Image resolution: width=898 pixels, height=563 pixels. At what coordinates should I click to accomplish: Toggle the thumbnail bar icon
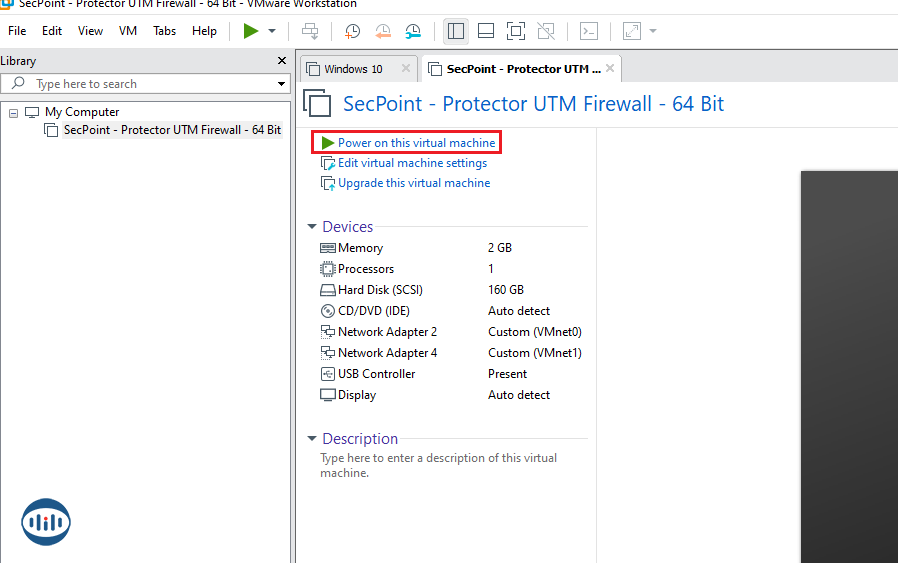pyautogui.click(x=486, y=31)
